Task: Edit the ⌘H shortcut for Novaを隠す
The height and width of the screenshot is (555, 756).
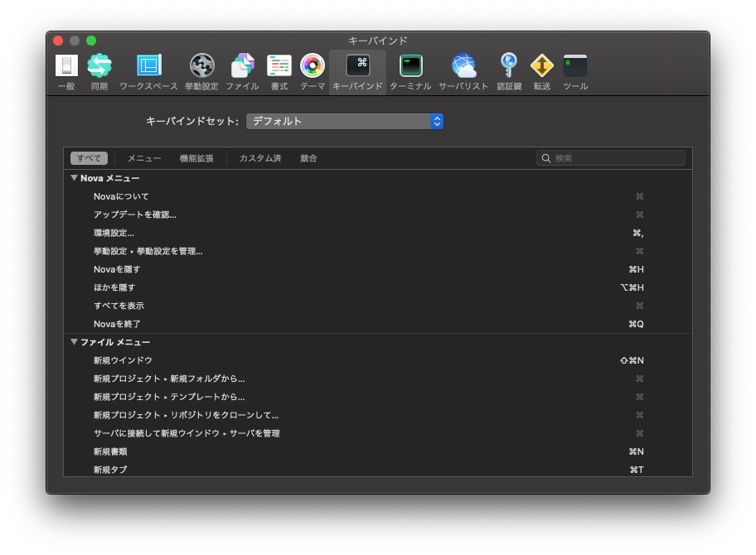Action: point(636,269)
